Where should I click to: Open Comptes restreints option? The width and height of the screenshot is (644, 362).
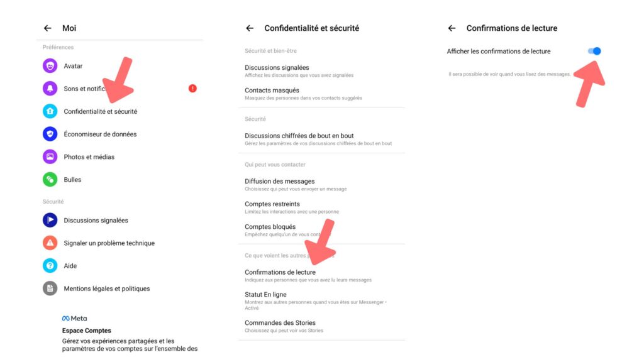pyautogui.click(x=321, y=207)
